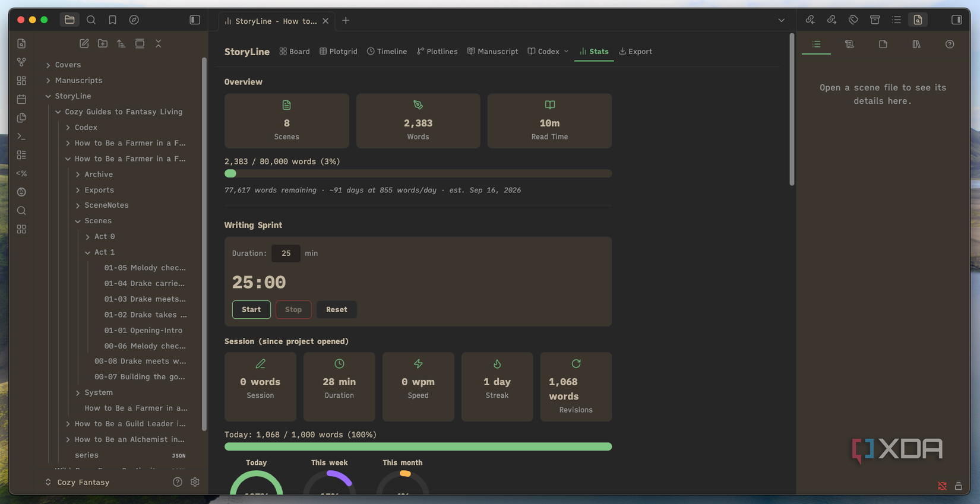Screen dimensions: 980x504
Task: Open outline list icon top right
Action: coord(896,20)
